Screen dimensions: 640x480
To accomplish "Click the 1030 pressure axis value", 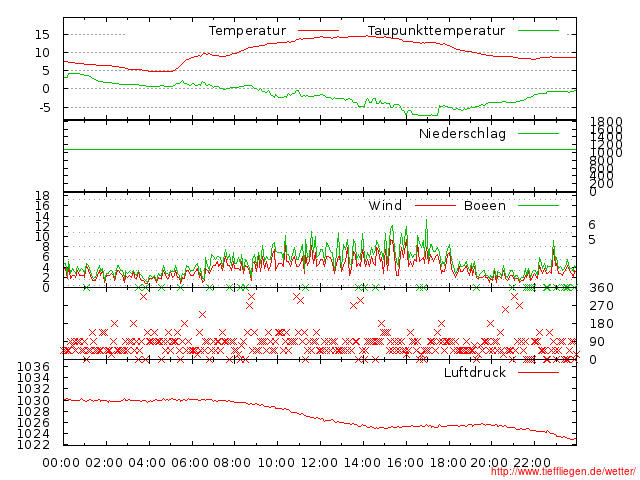I will pos(33,400).
